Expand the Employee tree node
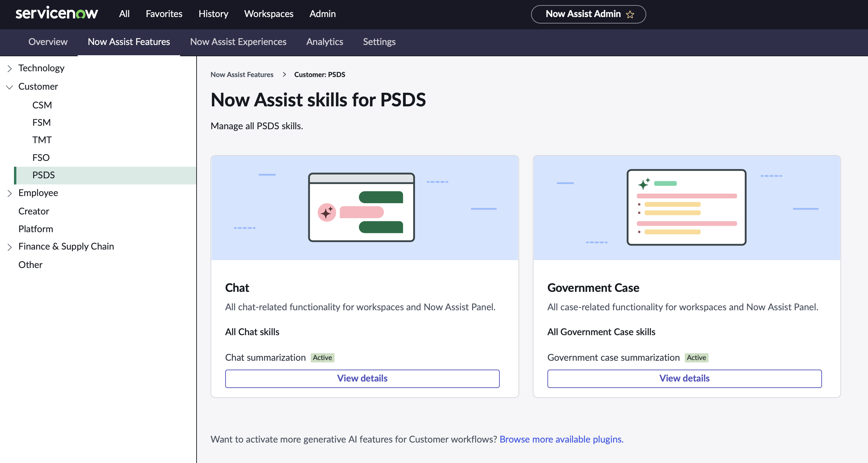Image resolution: width=868 pixels, height=463 pixels. click(10, 193)
